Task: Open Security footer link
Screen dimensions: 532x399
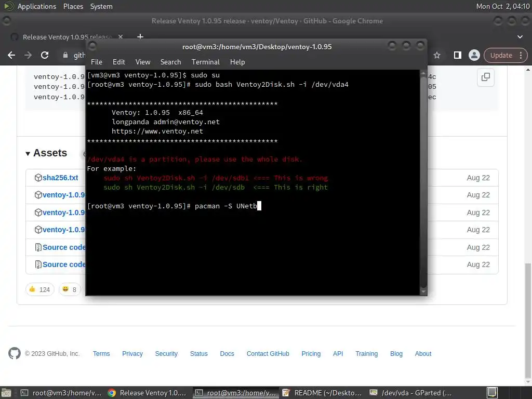Action: (x=166, y=353)
